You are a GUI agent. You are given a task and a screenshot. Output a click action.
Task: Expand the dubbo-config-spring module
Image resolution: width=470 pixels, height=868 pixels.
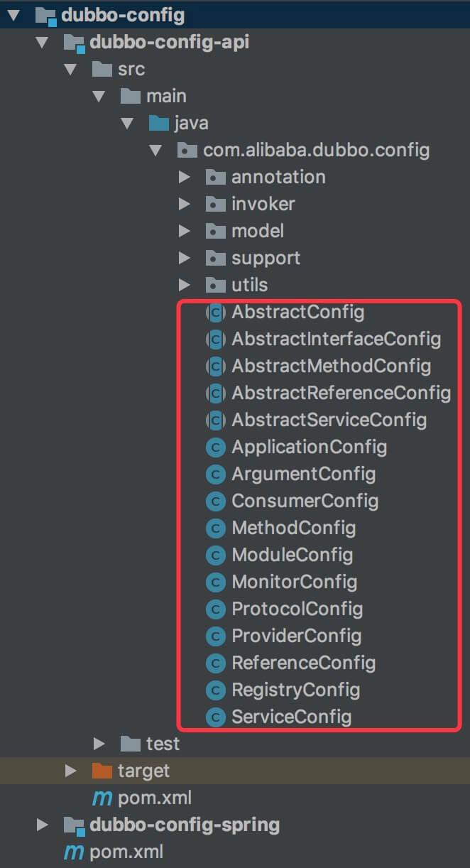tap(43, 825)
